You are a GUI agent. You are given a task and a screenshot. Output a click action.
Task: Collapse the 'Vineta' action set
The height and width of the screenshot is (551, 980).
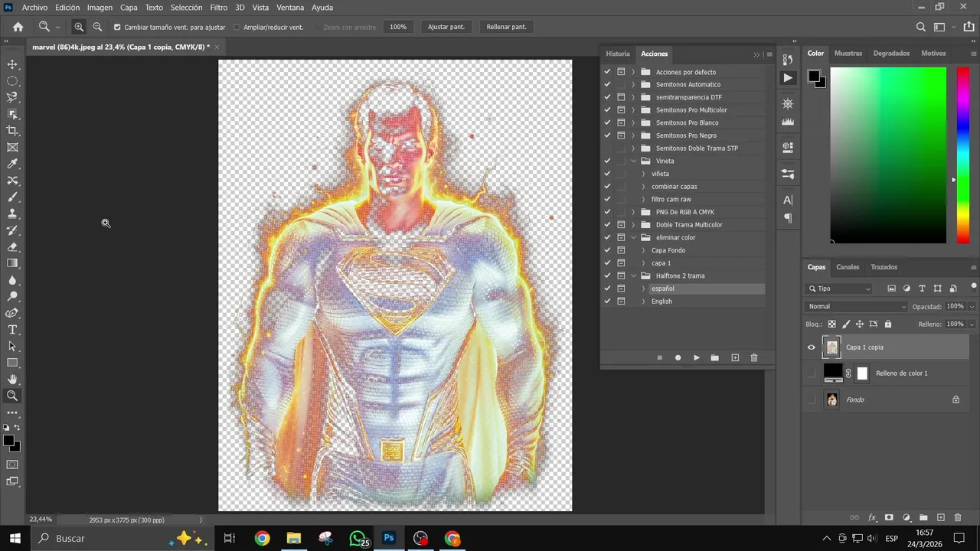633,161
